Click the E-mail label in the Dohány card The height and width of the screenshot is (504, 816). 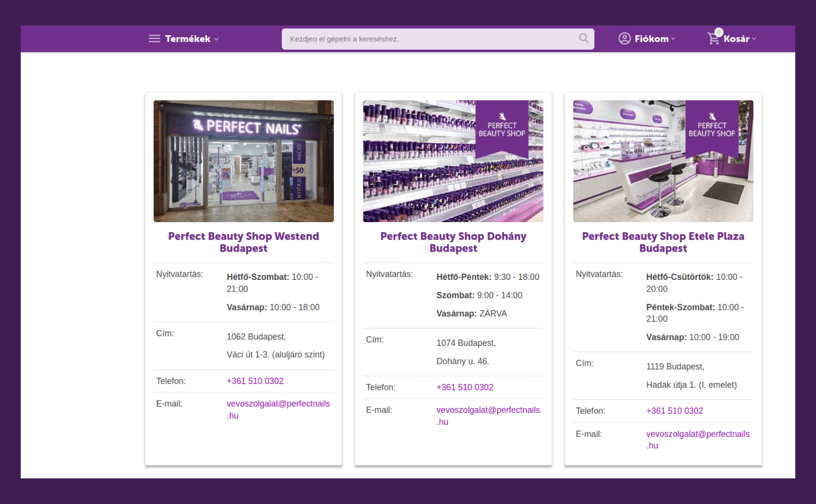coord(379,410)
